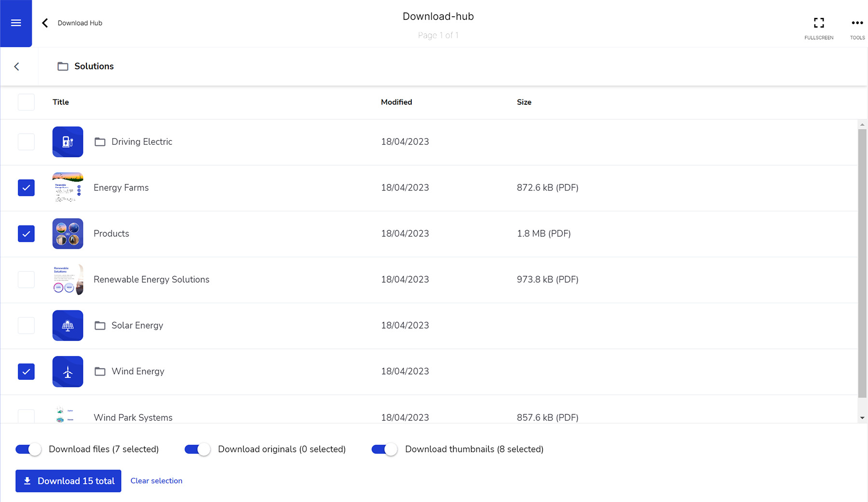868x502 pixels.
Task: Sort by the Modified column header
Action: click(396, 102)
